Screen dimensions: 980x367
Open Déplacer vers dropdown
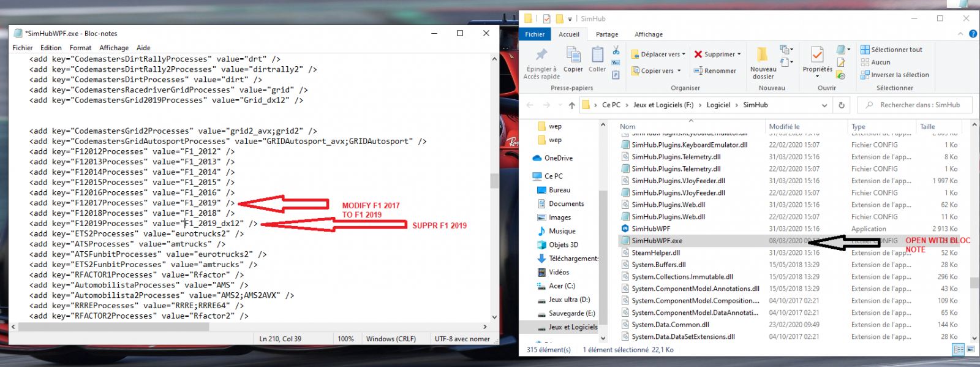click(659, 55)
